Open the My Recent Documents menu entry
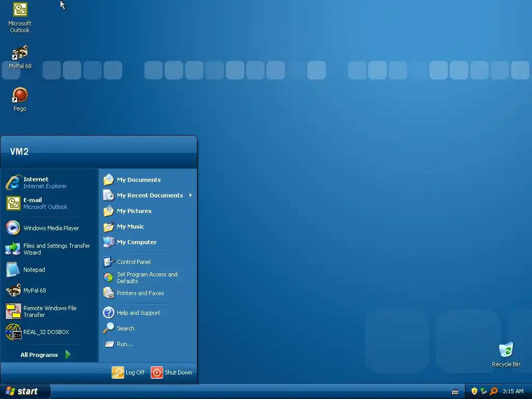 (x=148, y=195)
